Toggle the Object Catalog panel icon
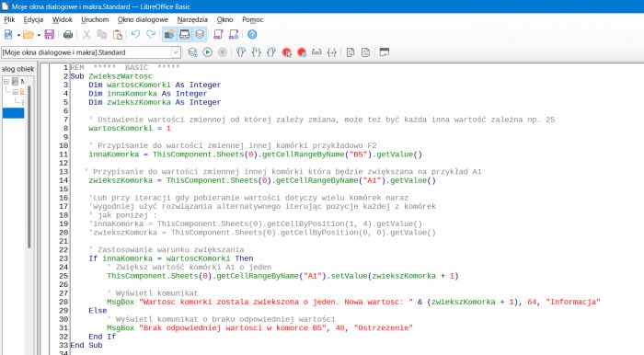 (x=169, y=34)
